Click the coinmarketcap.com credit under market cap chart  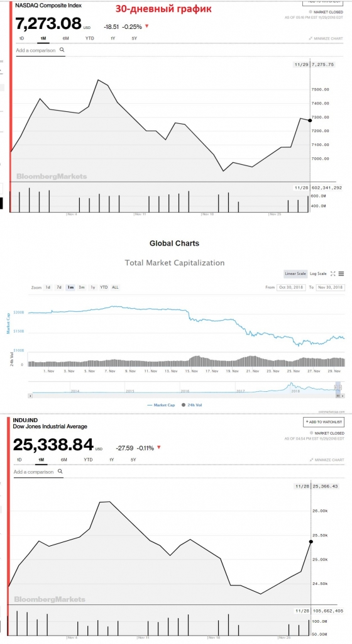pos(331,411)
